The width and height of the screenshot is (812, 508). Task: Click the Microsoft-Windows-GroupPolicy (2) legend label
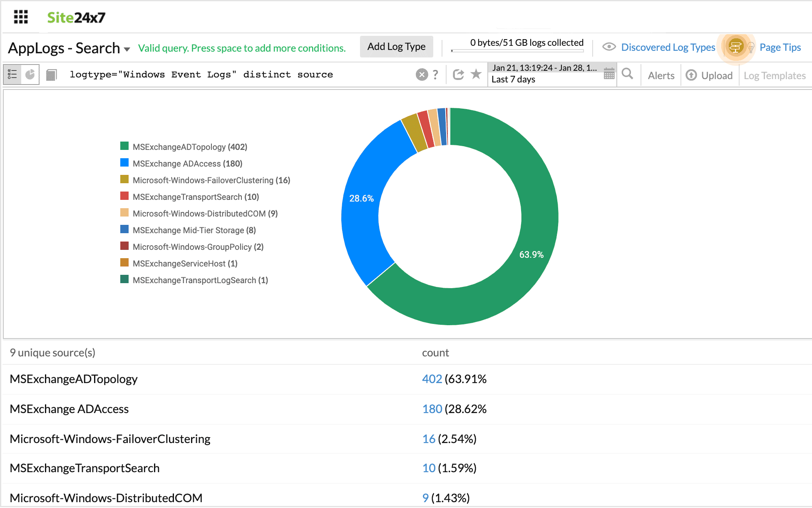(x=198, y=247)
